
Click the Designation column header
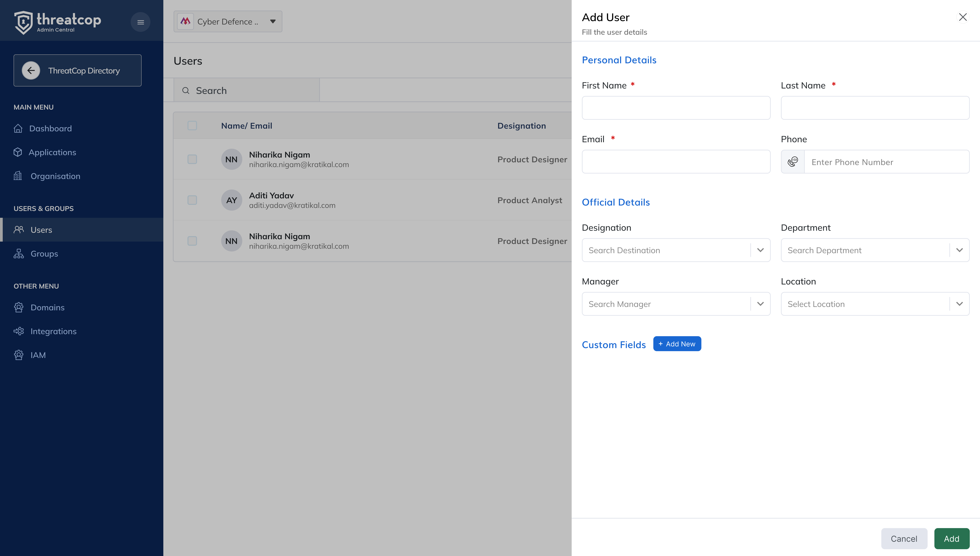(521, 126)
